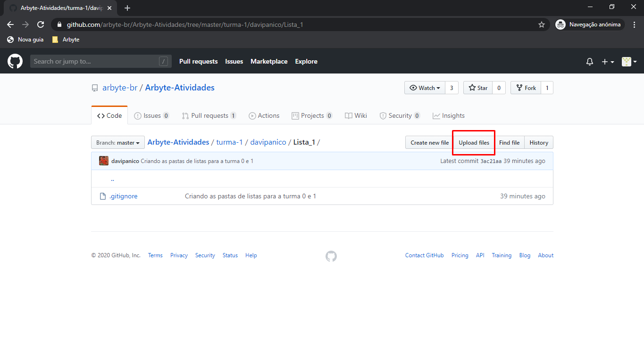This screenshot has width=644, height=343.
Task: Click the stargazers count 0
Action: click(x=499, y=88)
